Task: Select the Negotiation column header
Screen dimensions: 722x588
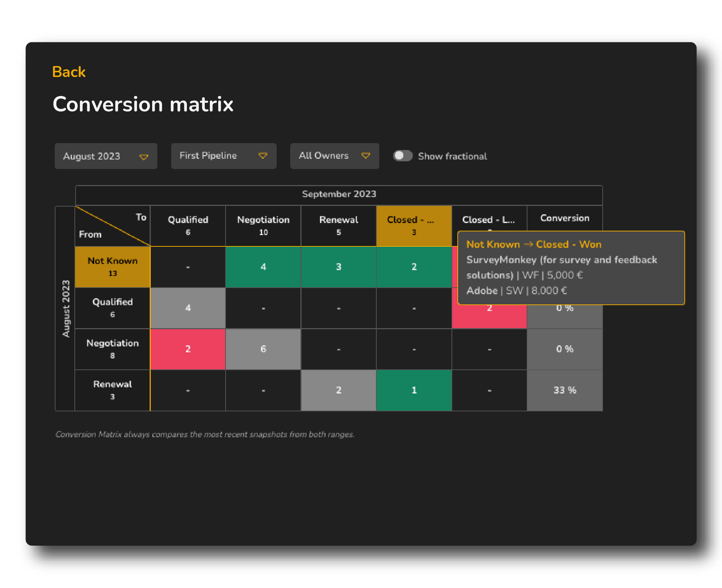Action: (x=263, y=226)
